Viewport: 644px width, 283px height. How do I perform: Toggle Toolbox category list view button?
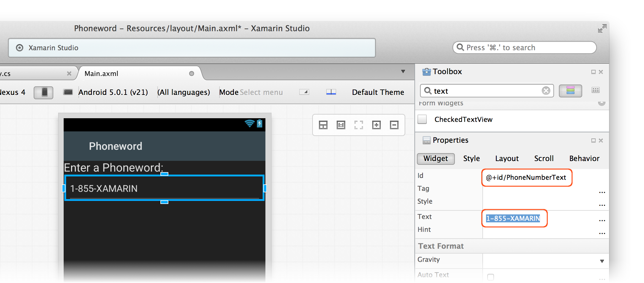point(570,91)
